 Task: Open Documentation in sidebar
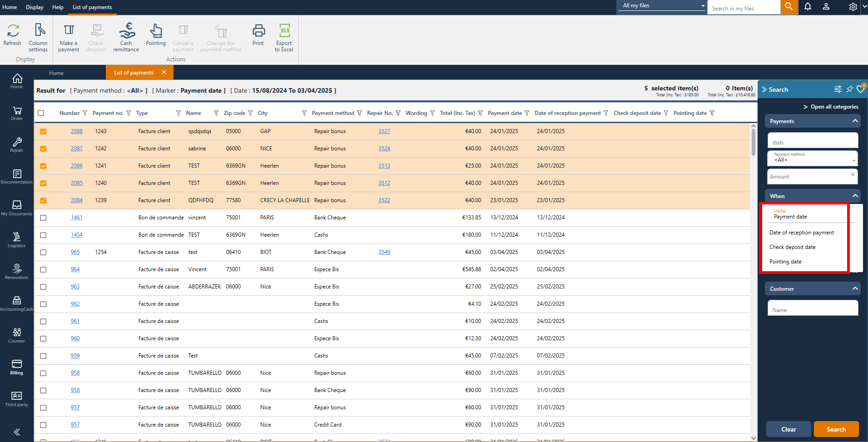point(17,177)
